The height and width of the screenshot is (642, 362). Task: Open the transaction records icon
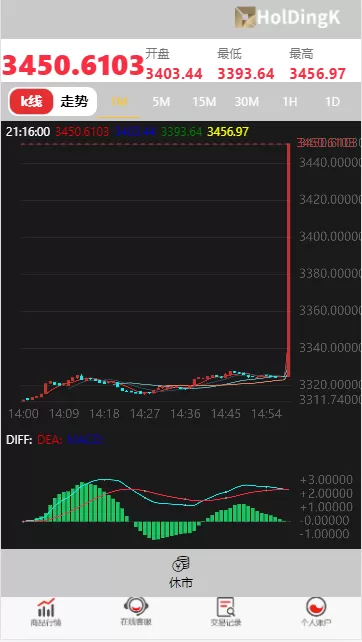pyautogui.click(x=226, y=606)
